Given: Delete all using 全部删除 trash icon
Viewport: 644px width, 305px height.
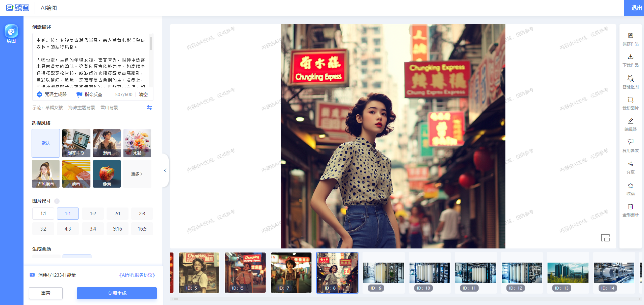Looking at the screenshot, I should 630,206.
